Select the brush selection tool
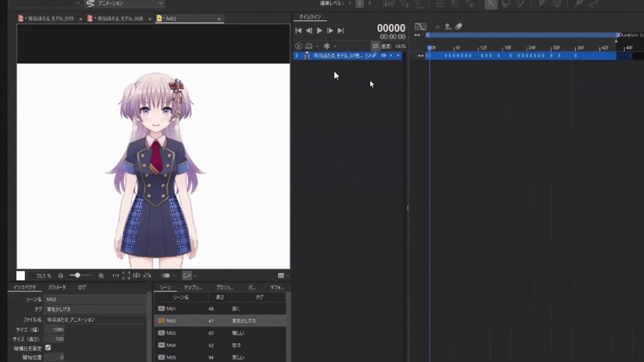644x362 pixels. coord(521,4)
